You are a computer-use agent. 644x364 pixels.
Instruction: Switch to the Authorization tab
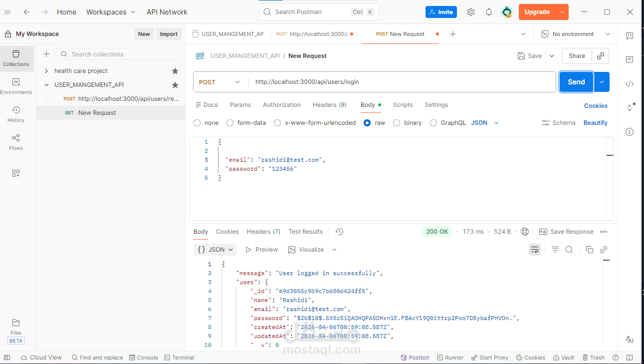coord(282,105)
